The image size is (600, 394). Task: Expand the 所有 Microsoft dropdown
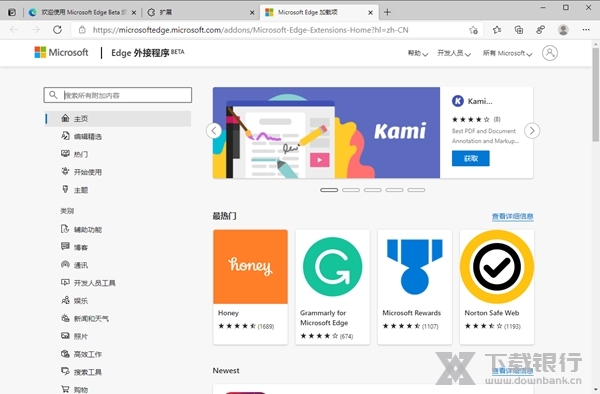(x=507, y=54)
